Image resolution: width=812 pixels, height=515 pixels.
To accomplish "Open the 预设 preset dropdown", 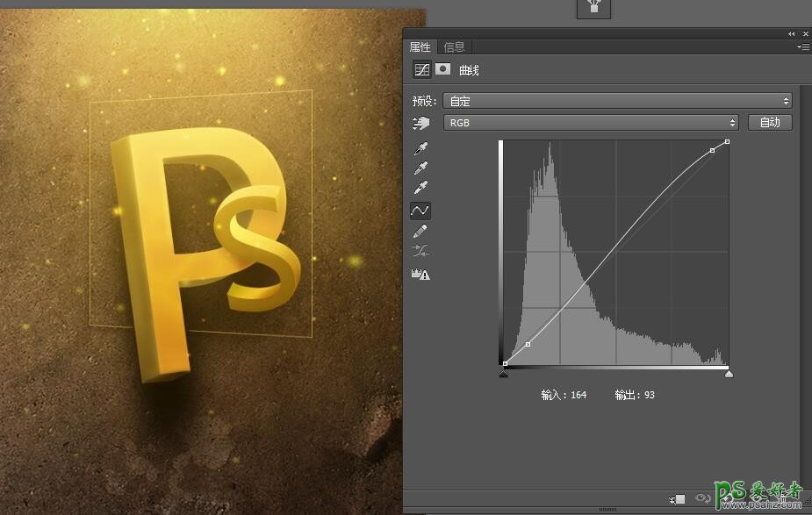I will [x=617, y=101].
